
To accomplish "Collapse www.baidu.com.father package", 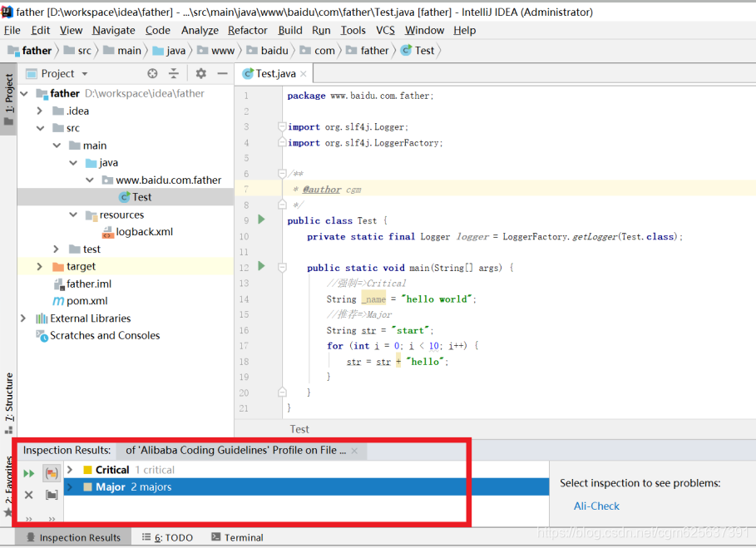I will 90,180.
